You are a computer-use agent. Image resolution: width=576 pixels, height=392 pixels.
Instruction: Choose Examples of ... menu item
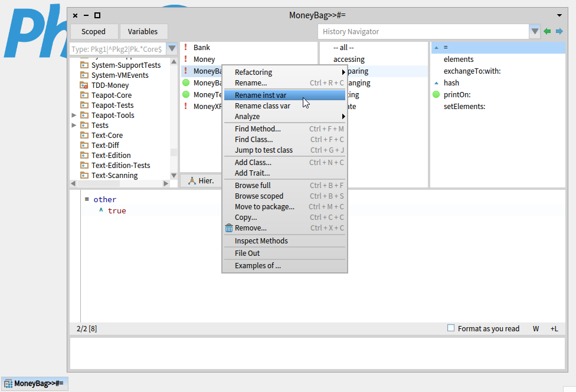[284, 266]
